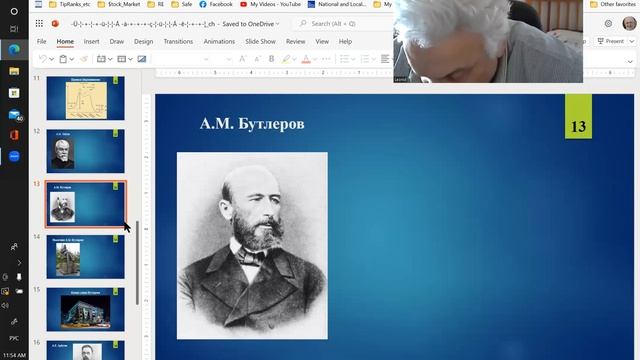The image size is (640, 360).
Task: Click the Present button
Action: coord(611,41)
